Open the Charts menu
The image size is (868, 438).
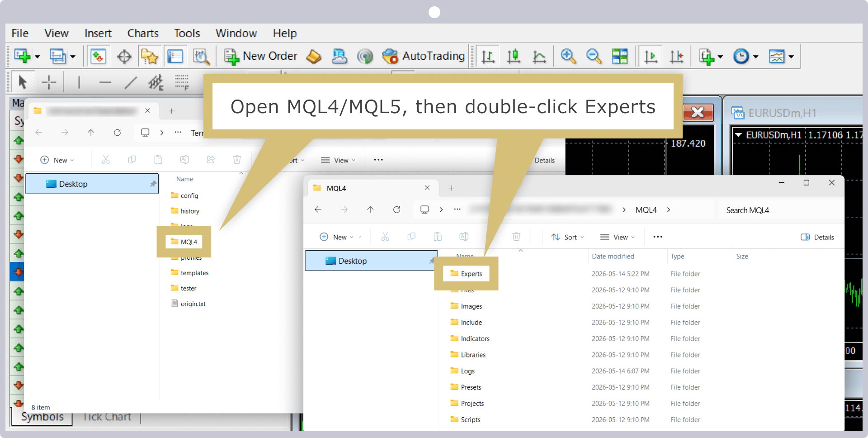(x=143, y=33)
